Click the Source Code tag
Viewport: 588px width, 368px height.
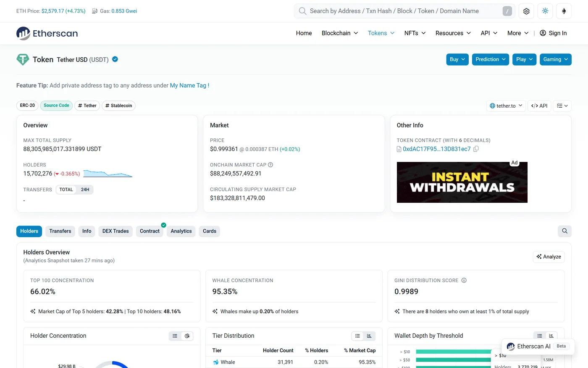[x=56, y=106]
